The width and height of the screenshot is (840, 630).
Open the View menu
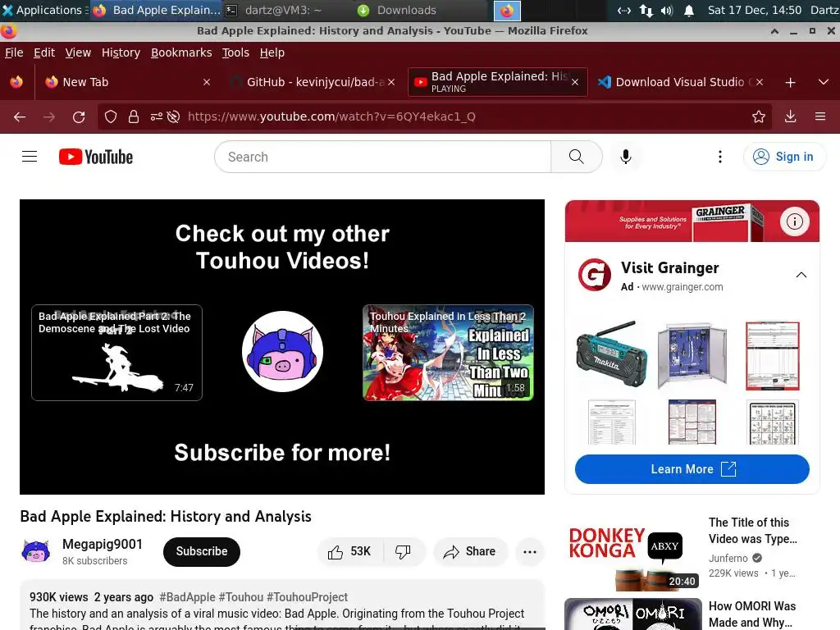point(78,52)
